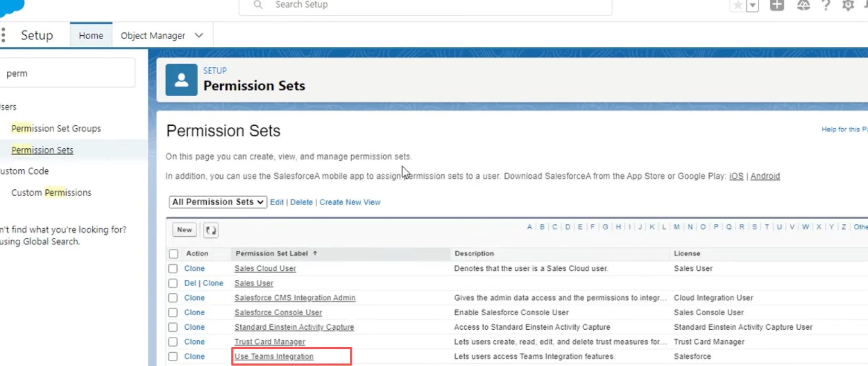Open the Object Manager tab
Viewport: 868px width, 366px height.
click(153, 35)
